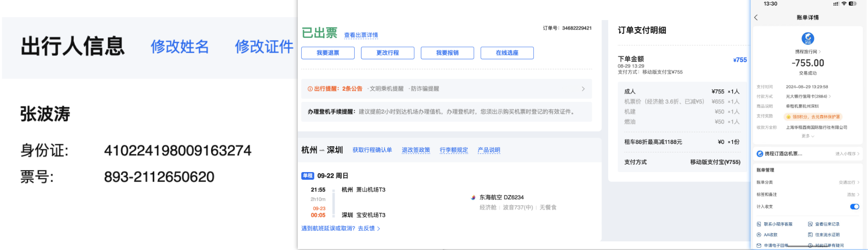868x250 pixels.
Task: Click the 携程旅行网 merchant logo
Action: 808,38
